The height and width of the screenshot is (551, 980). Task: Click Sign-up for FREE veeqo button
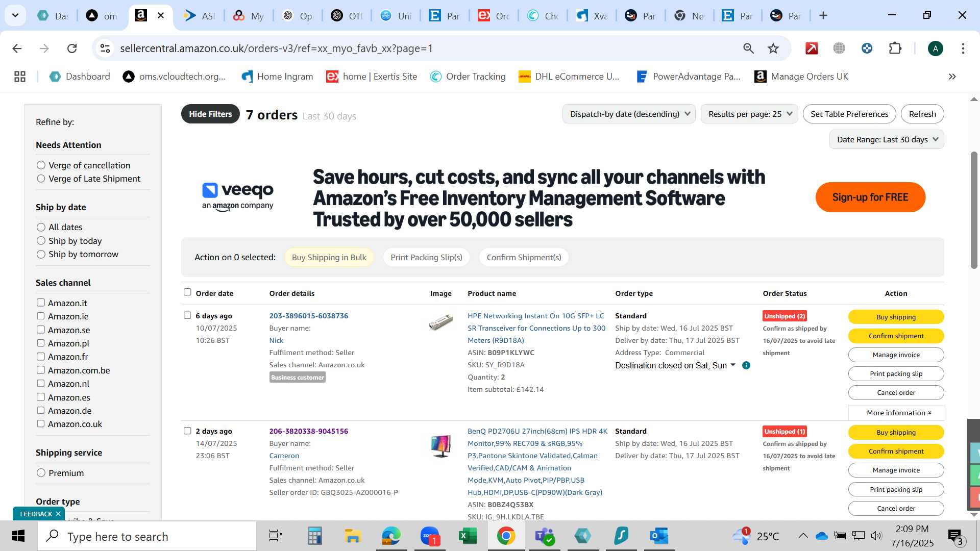(870, 197)
